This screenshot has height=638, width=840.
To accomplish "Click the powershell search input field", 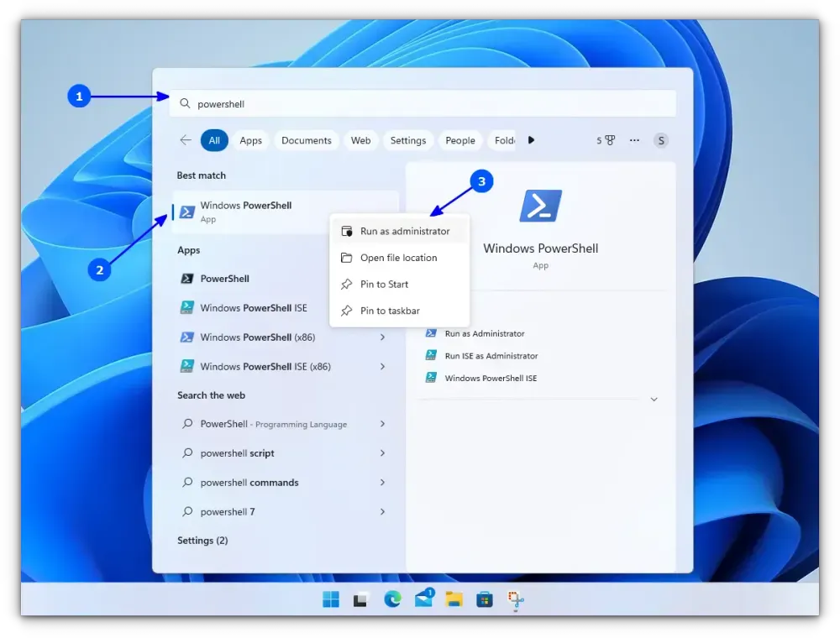I will [423, 103].
